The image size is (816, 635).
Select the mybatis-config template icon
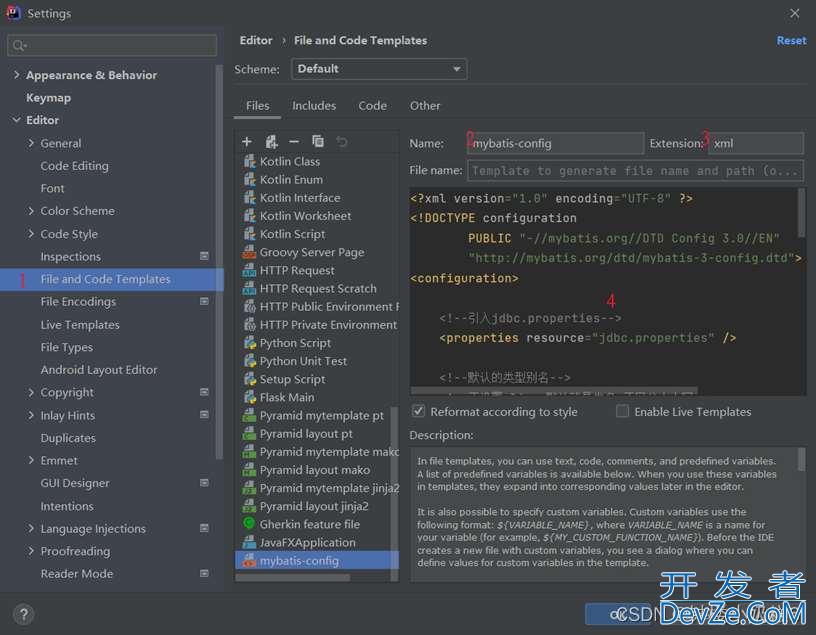(x=249, y=561)
